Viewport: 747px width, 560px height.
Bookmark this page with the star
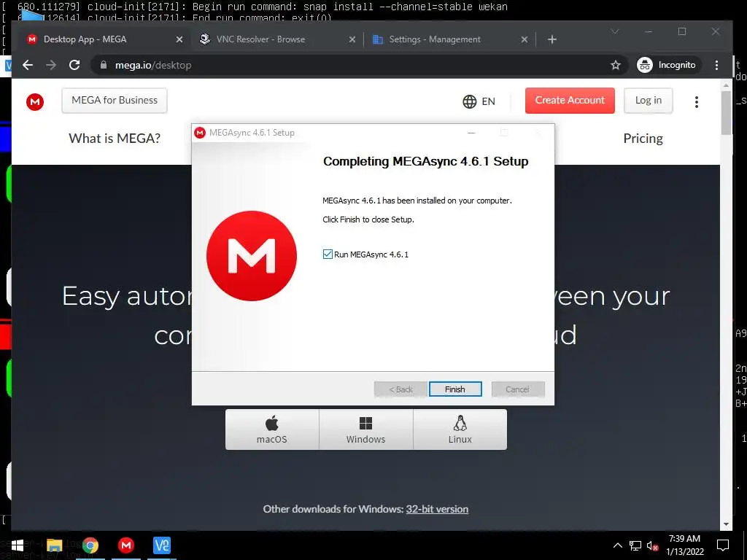pyautogui.click(x=616, y=65)
